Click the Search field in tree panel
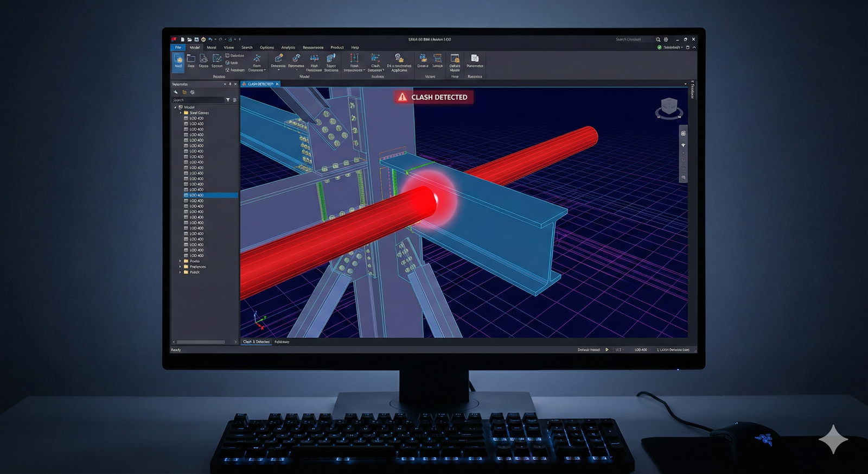This screenshot has width=868, height=474. pos(197,100)
